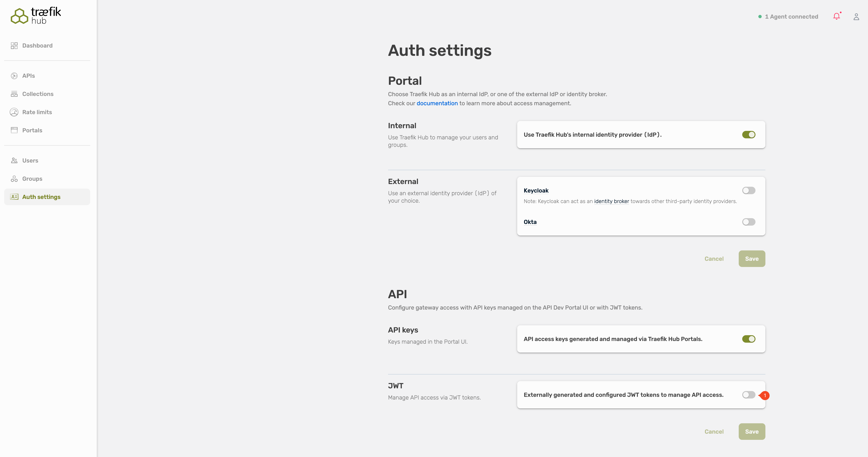Enable the JWT tokens toggle
The height and width of the screenshot is (457, 868).
coord(748,395)
